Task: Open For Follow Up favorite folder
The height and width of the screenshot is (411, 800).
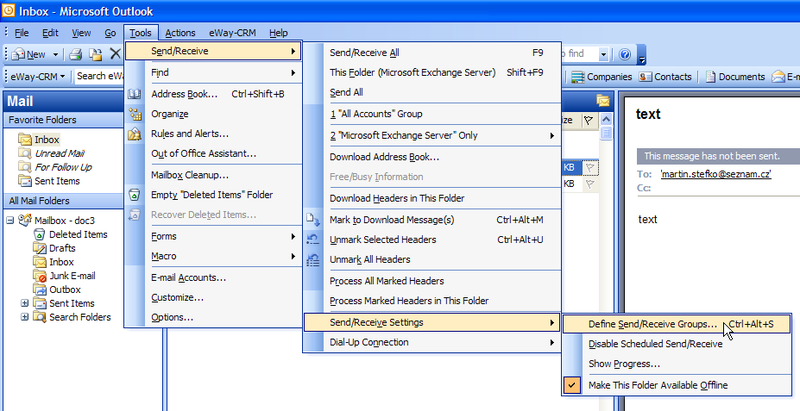Action: (63, 167)
